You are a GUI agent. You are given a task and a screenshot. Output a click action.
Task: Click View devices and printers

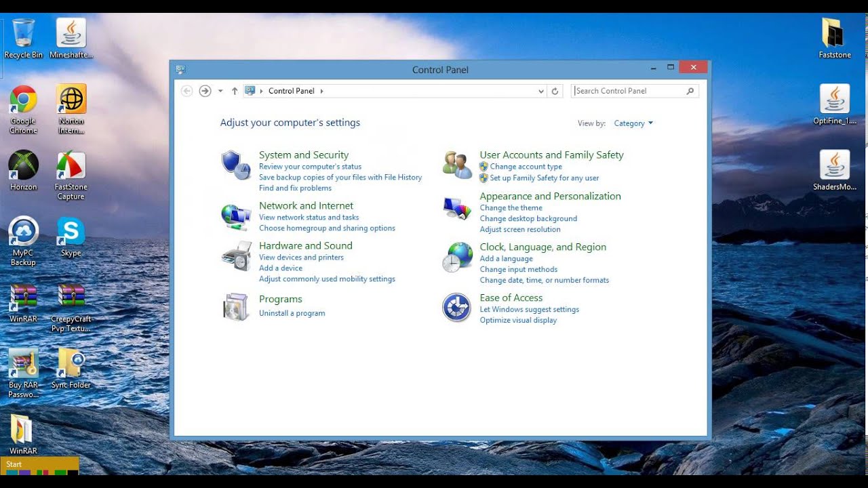click(301, 258)
